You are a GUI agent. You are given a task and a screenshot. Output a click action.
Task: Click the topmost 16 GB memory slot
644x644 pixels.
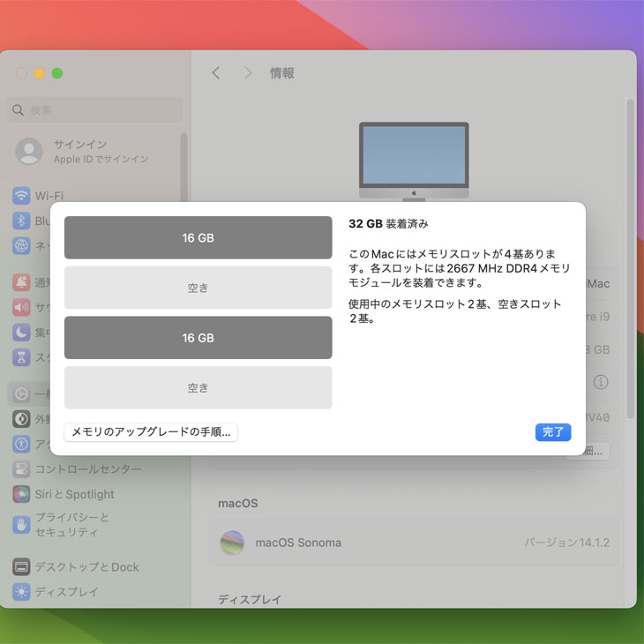tap(198, 238)
